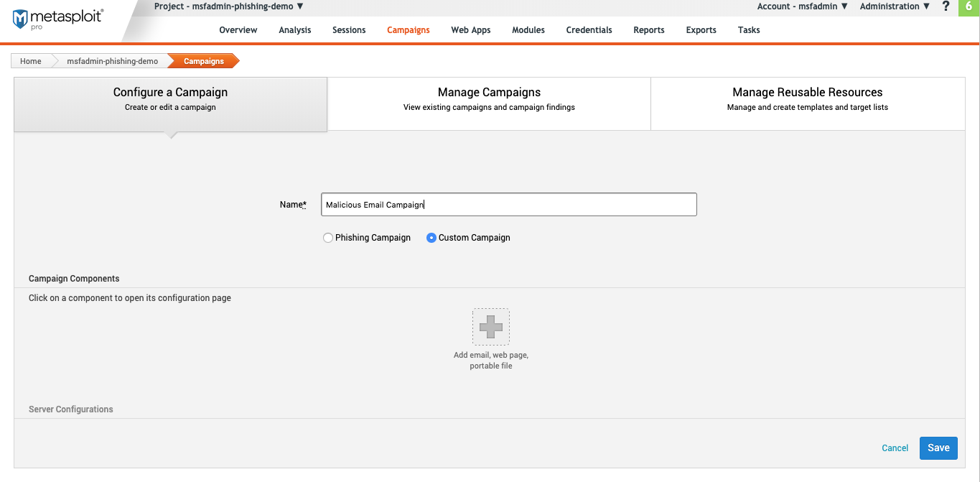Image resolution: width=980 pixels, height=482 pixels.
Task: Select the Phishing Campaign radio button
Action: (x=329, y=238)
